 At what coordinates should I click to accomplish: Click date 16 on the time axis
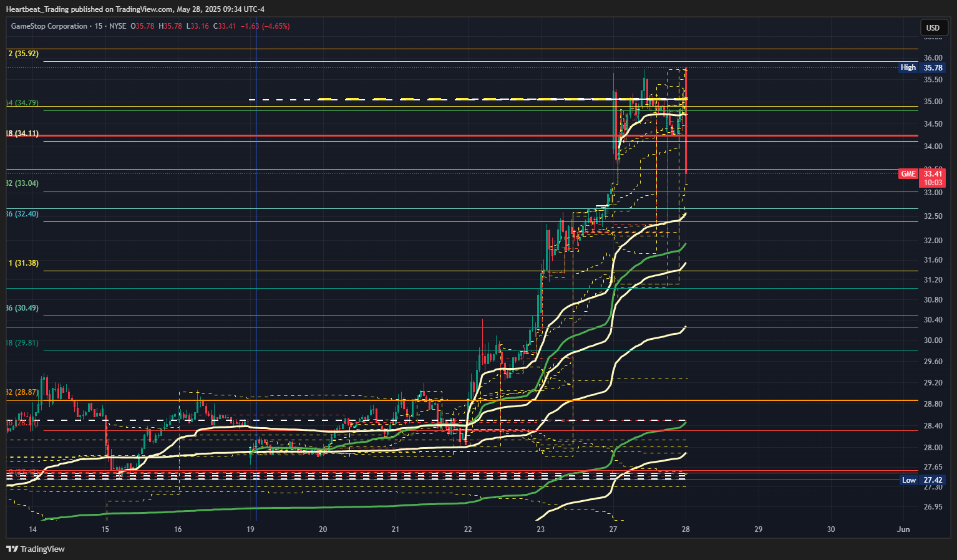point(178,529)
